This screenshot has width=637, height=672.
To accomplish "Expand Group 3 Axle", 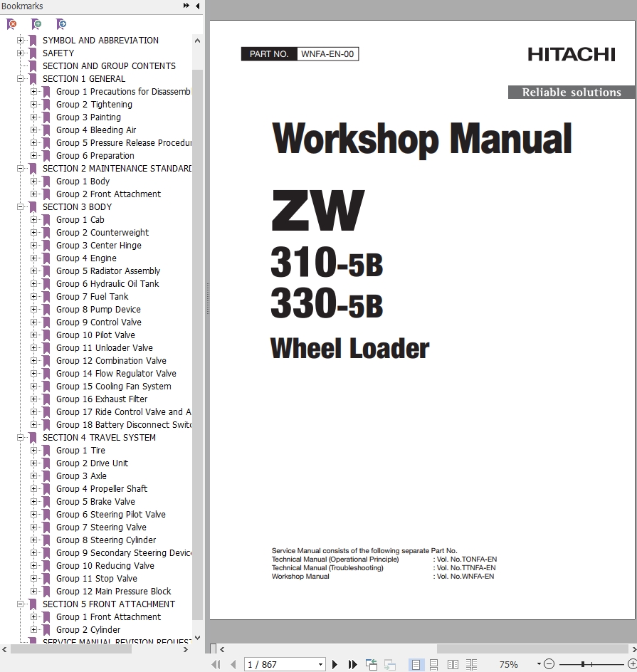I will [x=34, y=476].
